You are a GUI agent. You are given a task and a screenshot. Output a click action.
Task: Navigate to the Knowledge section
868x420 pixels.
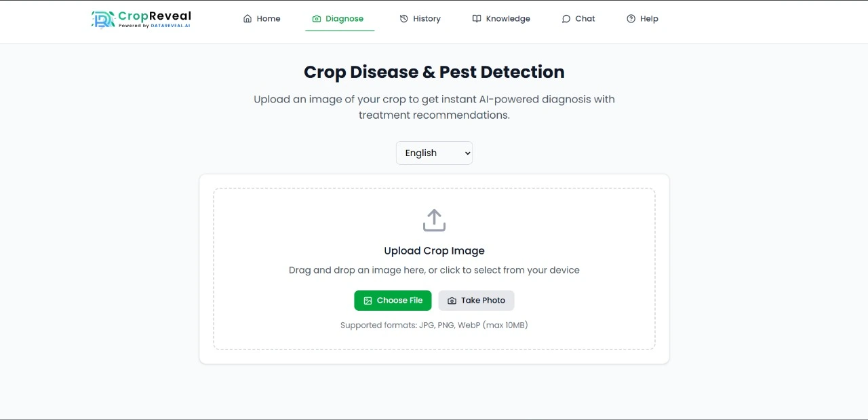pos(501,18)
